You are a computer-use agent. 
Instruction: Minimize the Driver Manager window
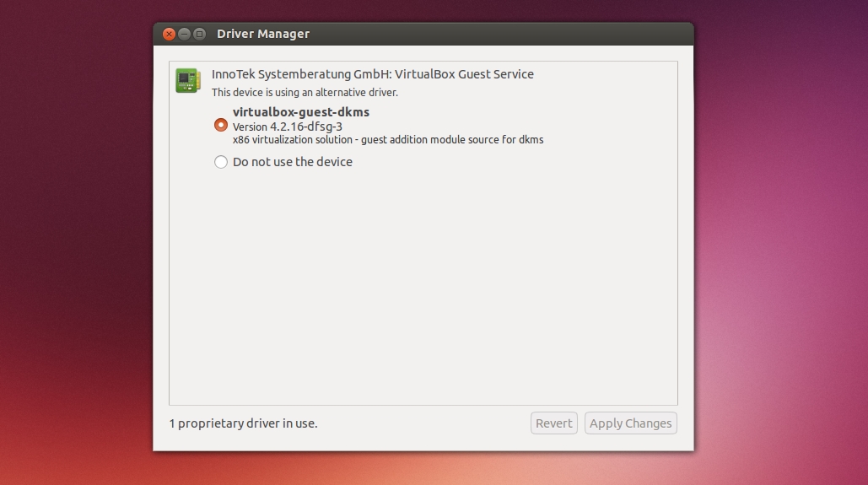185,35
